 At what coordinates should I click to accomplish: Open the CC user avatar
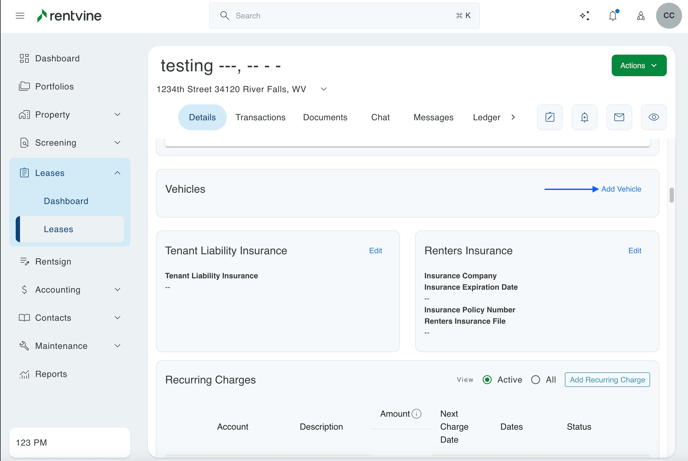click(x=669, y=16)
